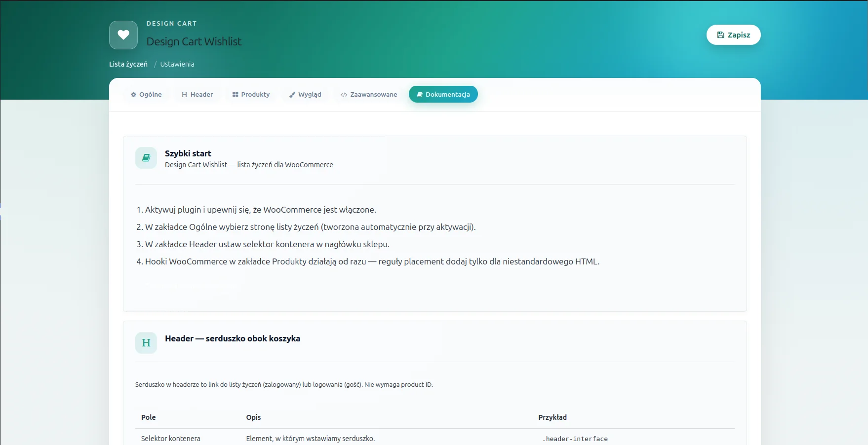
Task: Click the Przykład column header
Action: click(x=552, y=417)
